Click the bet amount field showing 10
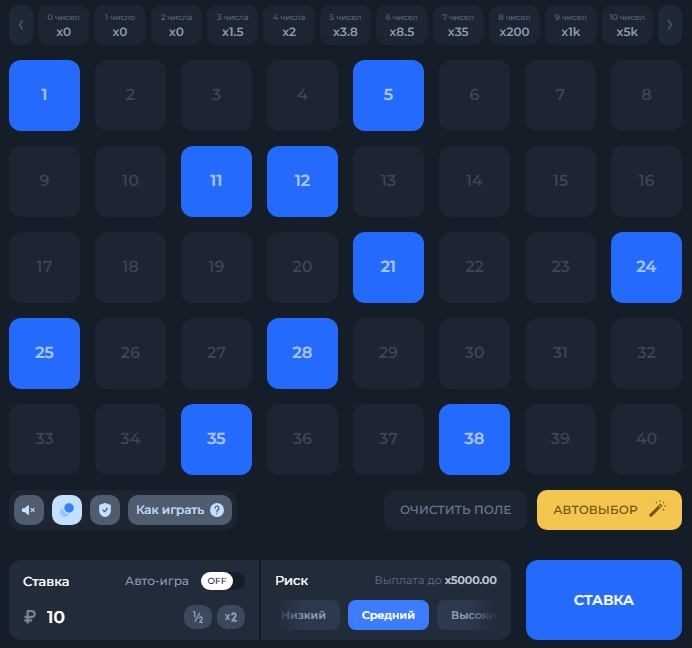This screenshot has height=648, width=692. click(100, 617)
